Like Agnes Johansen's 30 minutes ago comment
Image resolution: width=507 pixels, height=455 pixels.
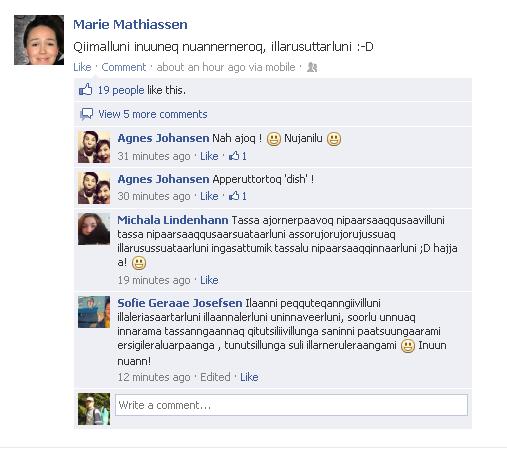tap(209, 196)
